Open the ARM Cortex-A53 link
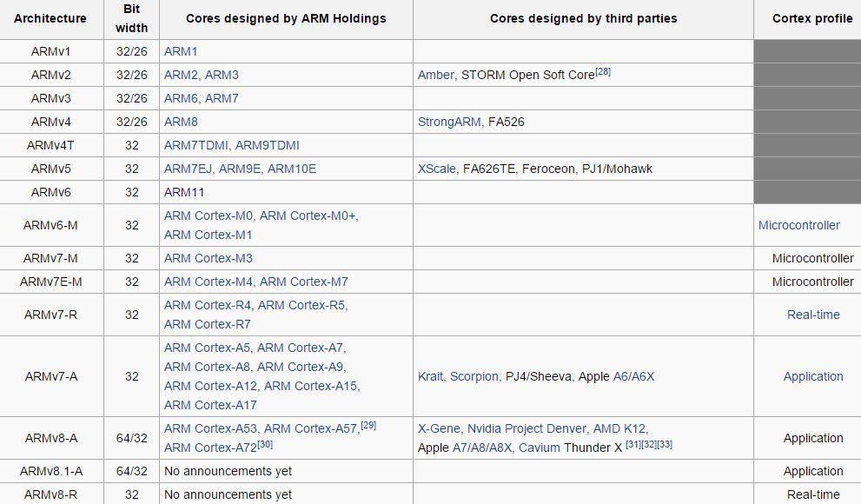The width and height of the screenshot is (861, 504). pos(210,428)
